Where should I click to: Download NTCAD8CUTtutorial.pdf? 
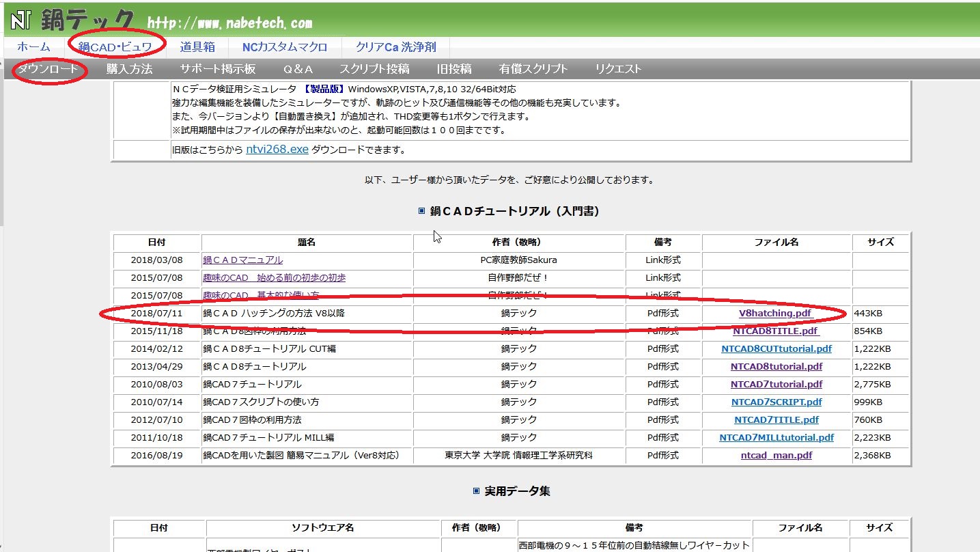(776, 349)
